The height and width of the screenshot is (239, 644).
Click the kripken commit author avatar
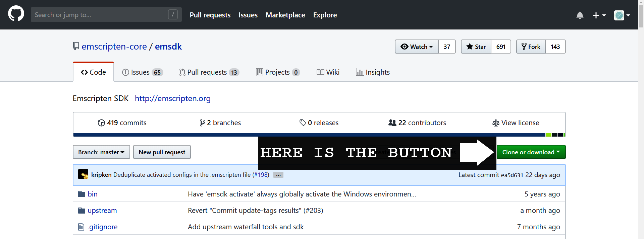83,174
